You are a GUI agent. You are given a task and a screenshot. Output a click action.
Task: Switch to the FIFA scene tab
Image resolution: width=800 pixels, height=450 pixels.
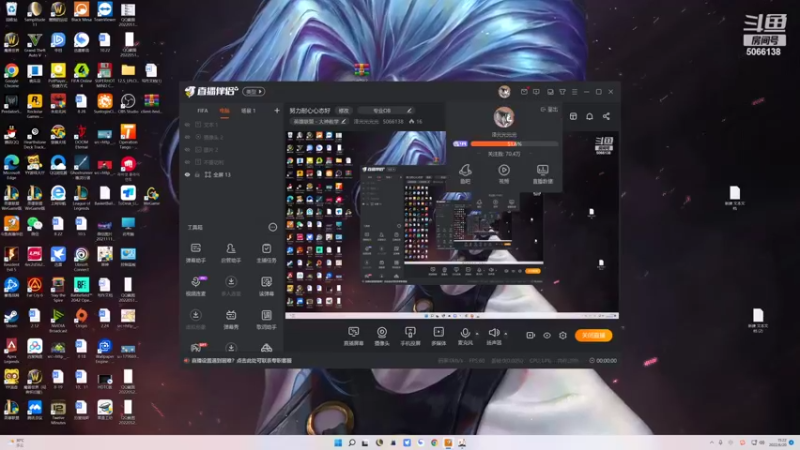203,111
